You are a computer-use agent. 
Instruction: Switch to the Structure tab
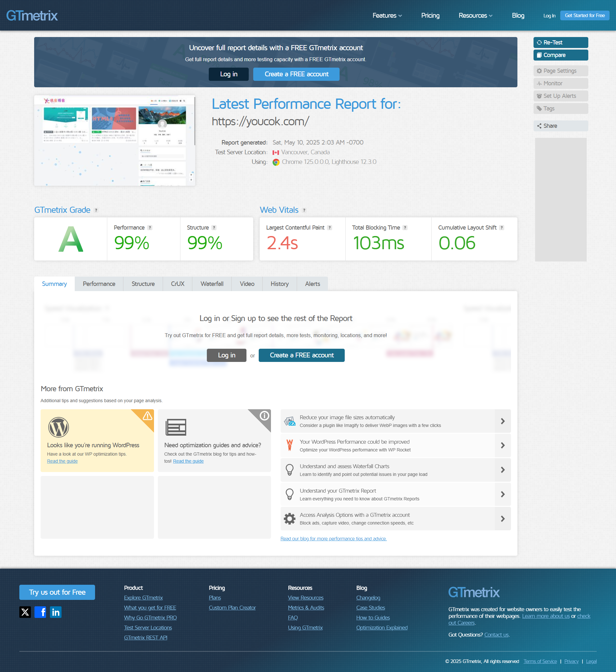coord(143,284)
